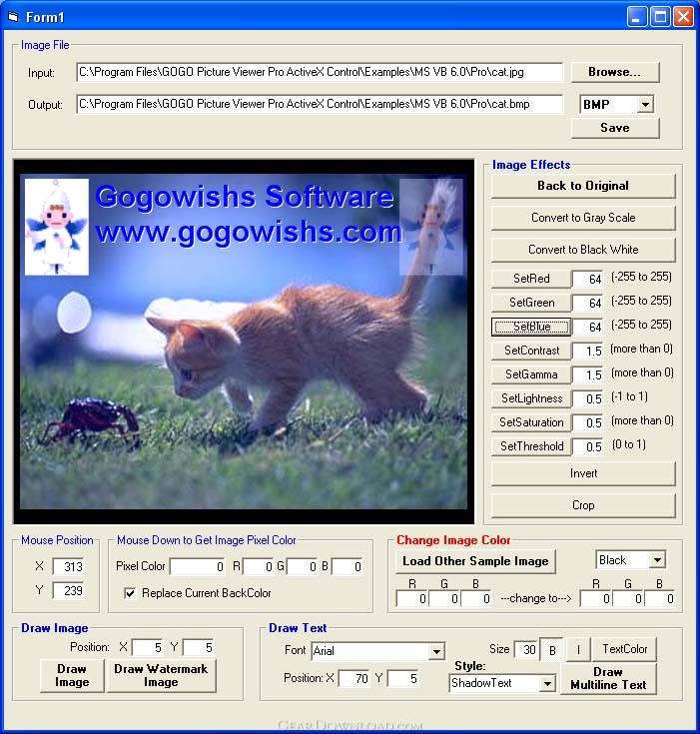Click the pixel color G field

(302, 567)
